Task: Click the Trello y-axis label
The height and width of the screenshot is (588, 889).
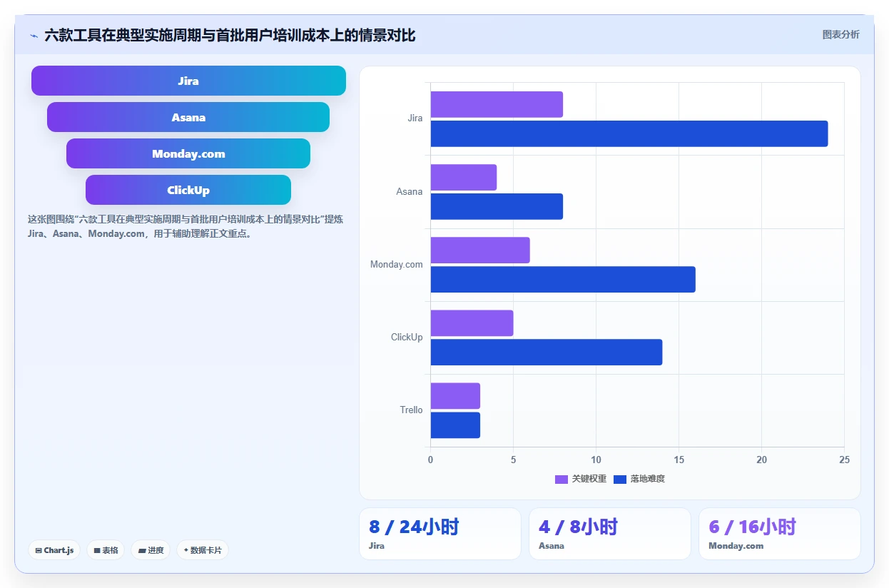Action: (x=412, y=410)
